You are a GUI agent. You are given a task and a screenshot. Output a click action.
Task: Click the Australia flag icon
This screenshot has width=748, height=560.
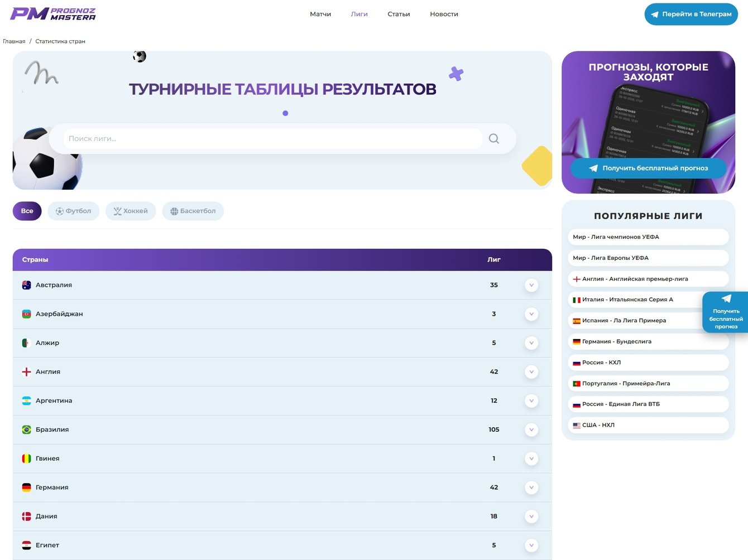tap(26, 285)
